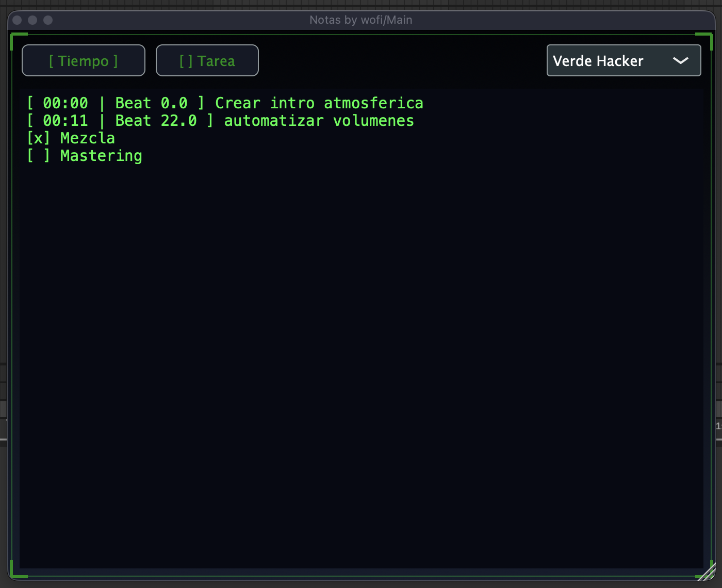Click the 'Beat 22.0' text
This screenshot has height=588, width=722.
click(x=156, y=121)
